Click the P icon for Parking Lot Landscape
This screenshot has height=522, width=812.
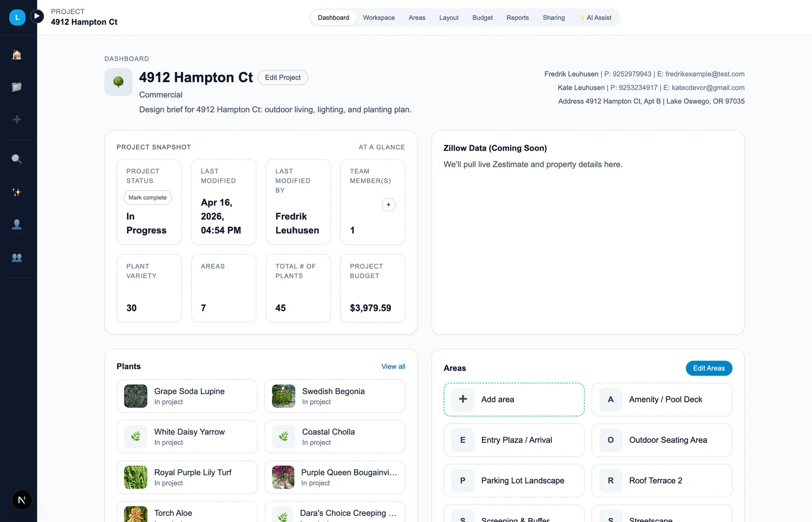(463, 480)
